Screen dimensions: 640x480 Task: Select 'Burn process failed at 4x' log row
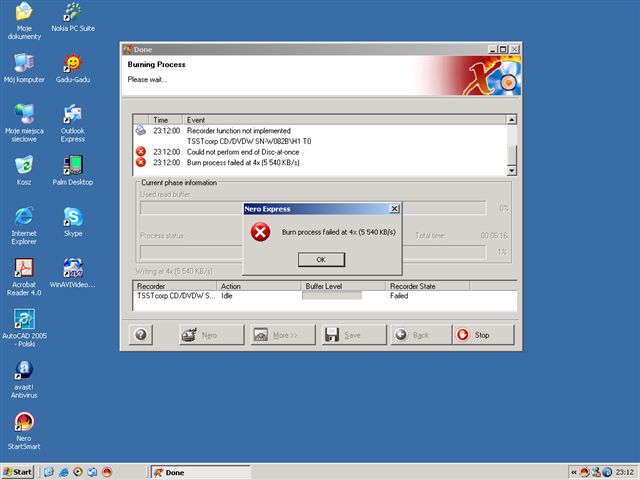[x=320, y=162]
